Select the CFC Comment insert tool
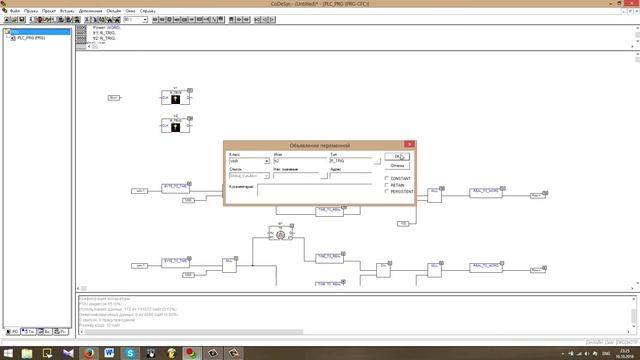 pos(199,20)
